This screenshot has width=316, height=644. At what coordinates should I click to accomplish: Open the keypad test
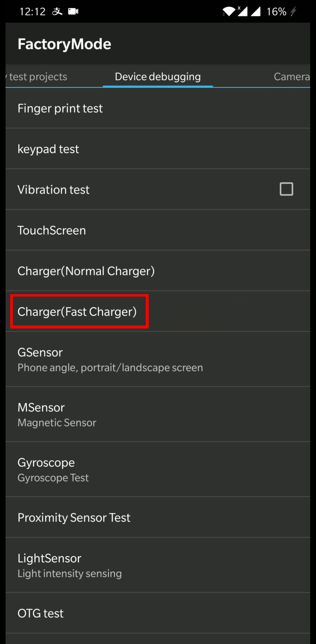click(x=158, y=149)
